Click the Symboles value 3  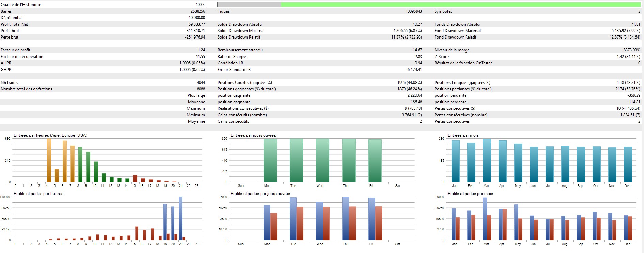[x=639, y=11]
